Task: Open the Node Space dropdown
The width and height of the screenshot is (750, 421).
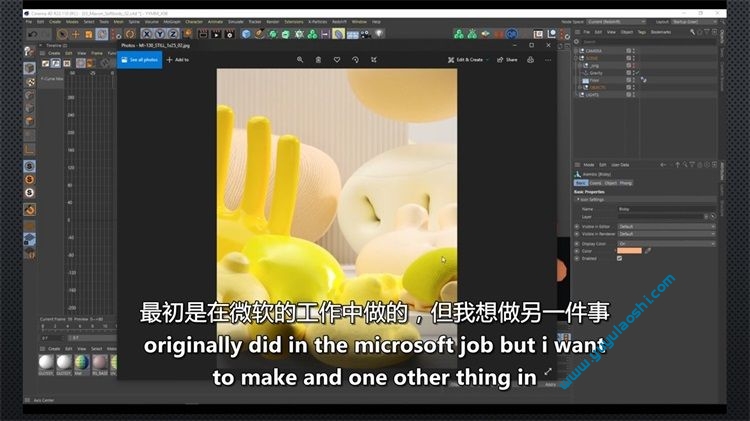Action: click(617, 22)
